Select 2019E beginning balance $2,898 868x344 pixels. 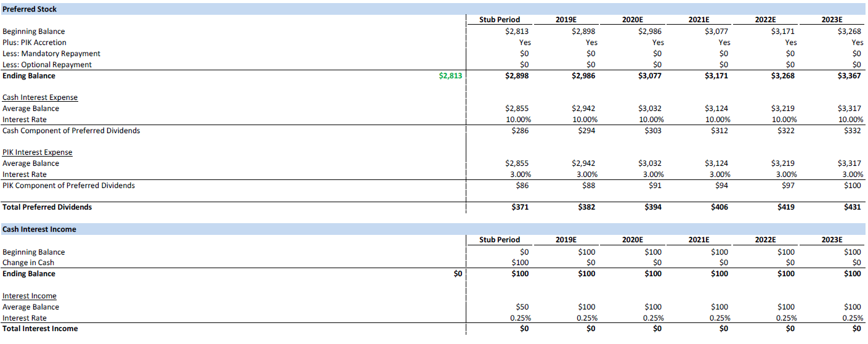pyautogui.click(x=583, y=31)
